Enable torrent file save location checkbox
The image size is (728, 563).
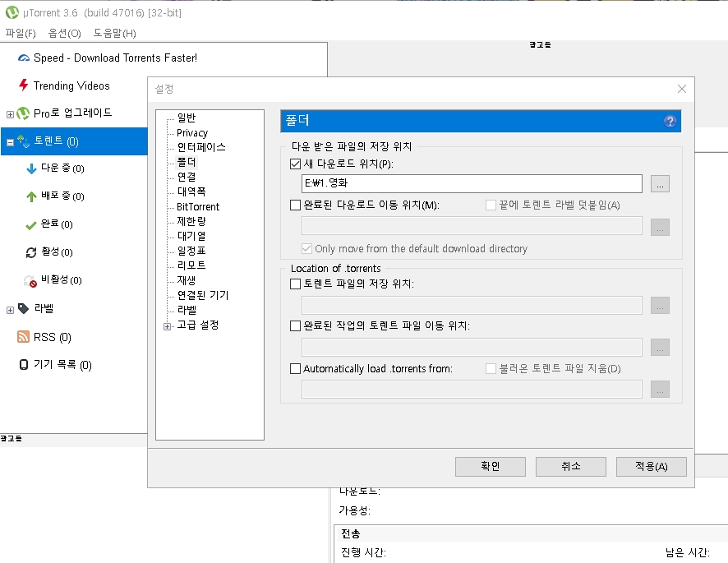[x=295, y=284]
